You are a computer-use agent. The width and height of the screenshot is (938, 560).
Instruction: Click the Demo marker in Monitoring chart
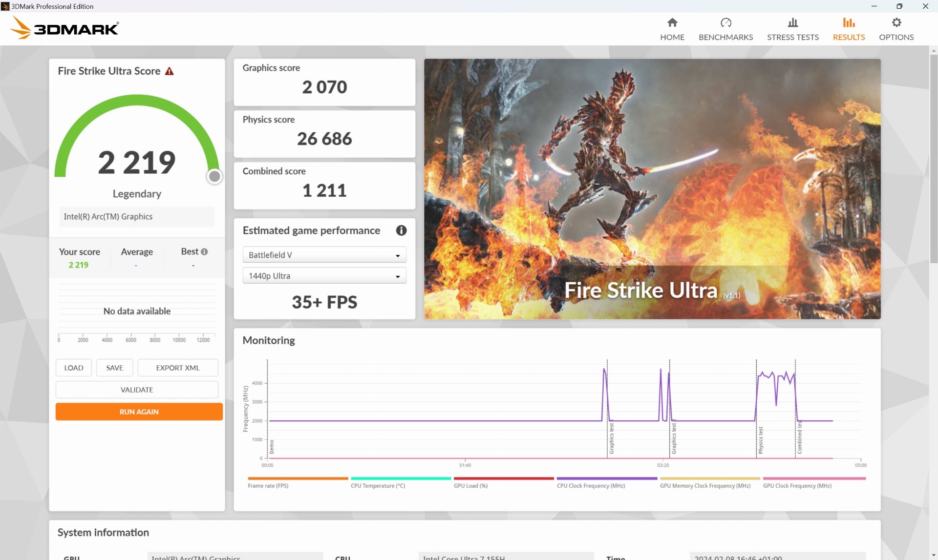272,447
